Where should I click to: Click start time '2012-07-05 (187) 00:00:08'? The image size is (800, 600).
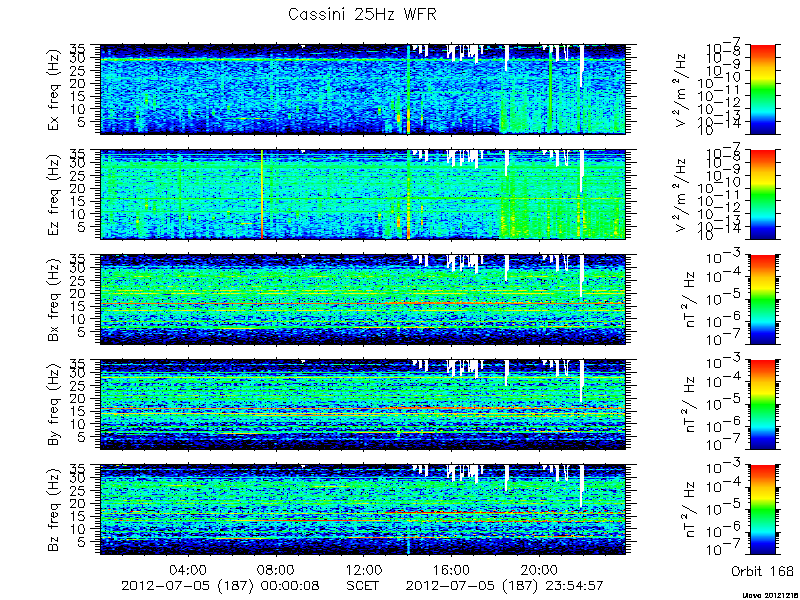point(220,586)
